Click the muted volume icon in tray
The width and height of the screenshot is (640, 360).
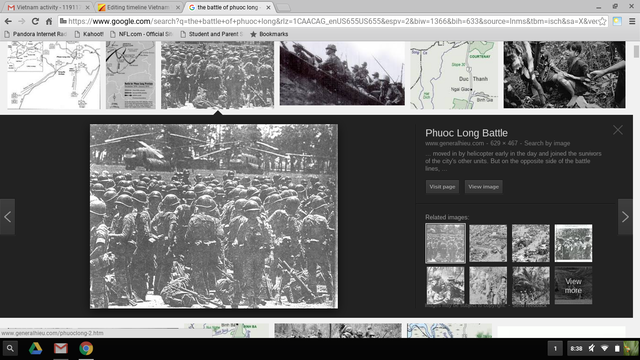pyautogui.click(x=591, y=349)
